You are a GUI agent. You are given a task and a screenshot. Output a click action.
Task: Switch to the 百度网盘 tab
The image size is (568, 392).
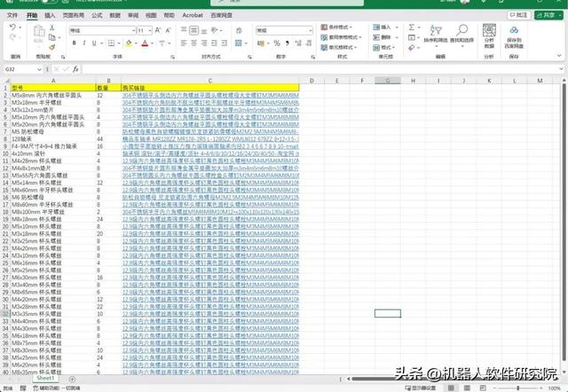pyautogui.click(x=221, y=15)
